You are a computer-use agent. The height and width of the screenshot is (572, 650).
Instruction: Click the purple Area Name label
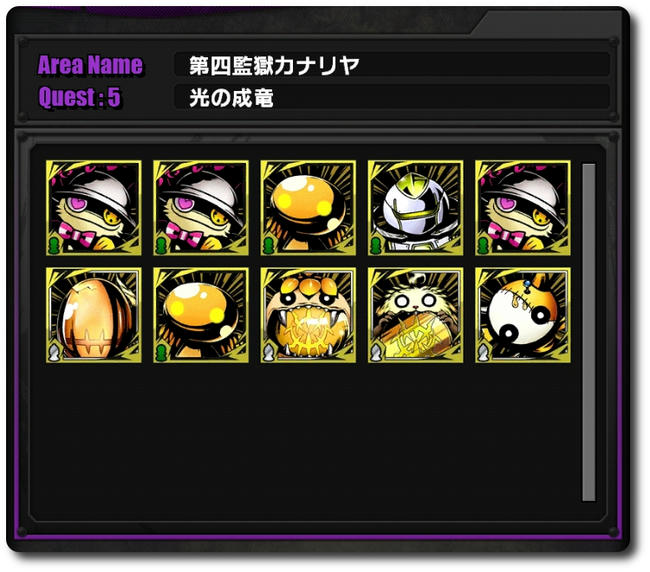click(90, 65)
